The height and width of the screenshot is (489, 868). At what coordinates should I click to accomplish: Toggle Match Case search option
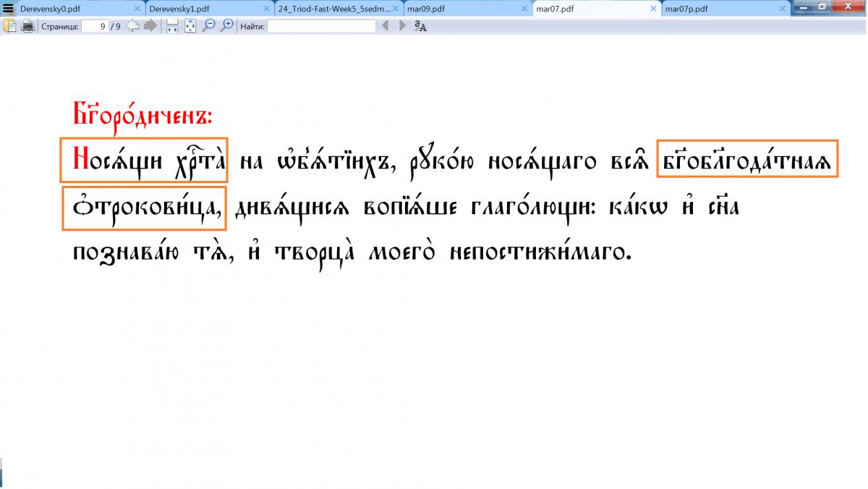421,27
